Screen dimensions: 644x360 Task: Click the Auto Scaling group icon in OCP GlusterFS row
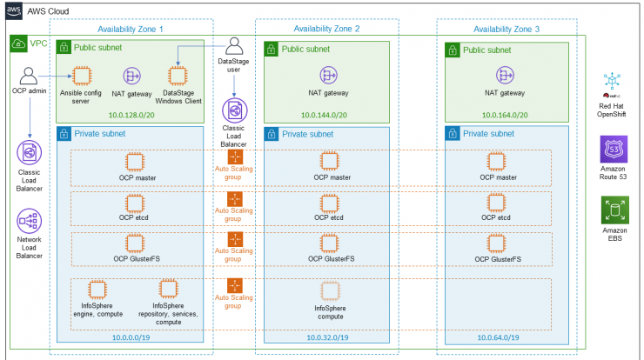[x=235, y=239]
